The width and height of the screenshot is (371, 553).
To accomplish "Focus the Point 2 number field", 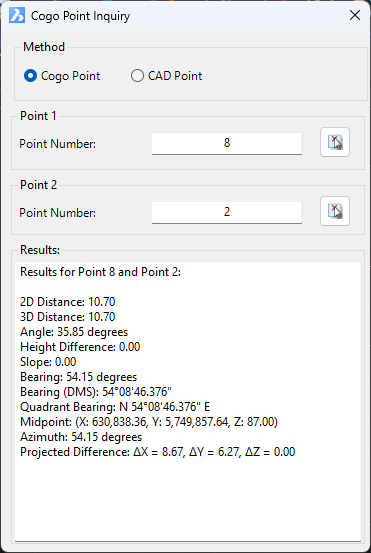I will click(x=227, y=212).
